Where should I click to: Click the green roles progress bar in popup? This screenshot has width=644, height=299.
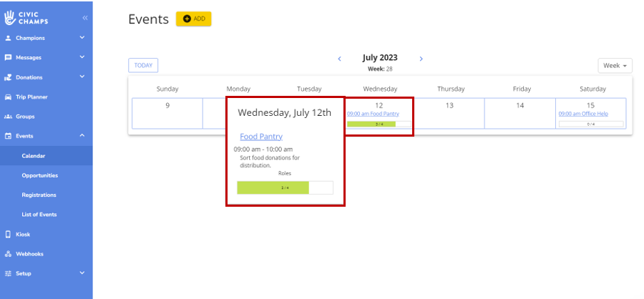click(x=273, y=188)
